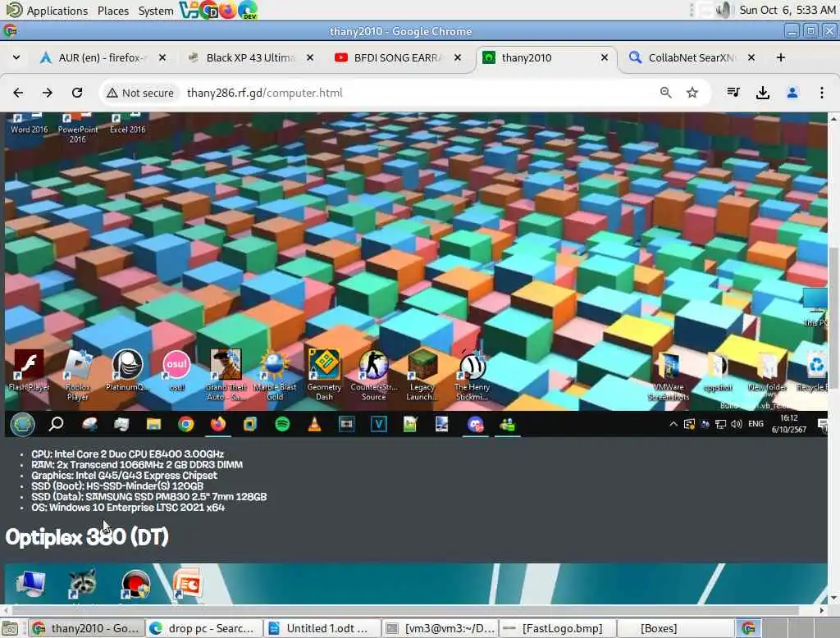Click the address bar URL thany286.rf.gd/computer.html

tap(265, 93)
